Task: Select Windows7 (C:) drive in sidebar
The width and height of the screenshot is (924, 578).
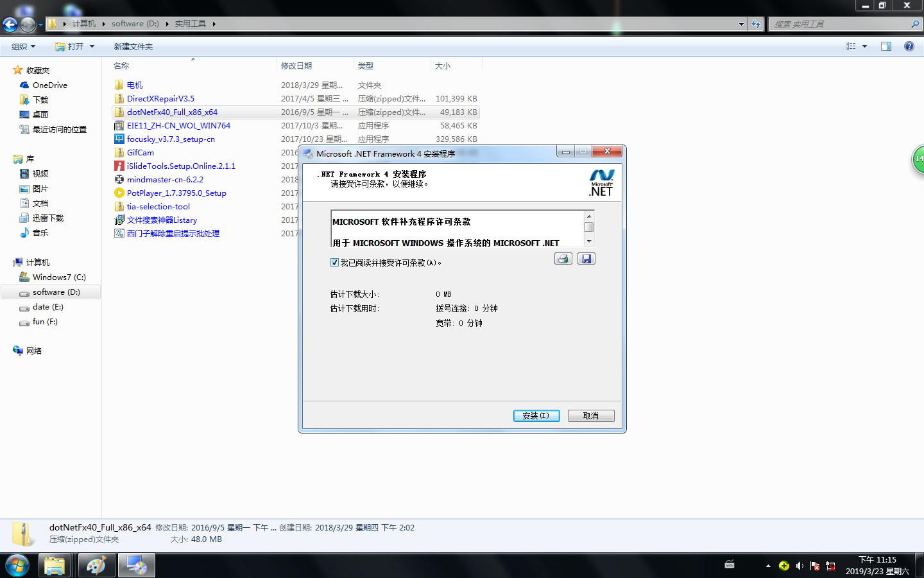Action: 58,277
